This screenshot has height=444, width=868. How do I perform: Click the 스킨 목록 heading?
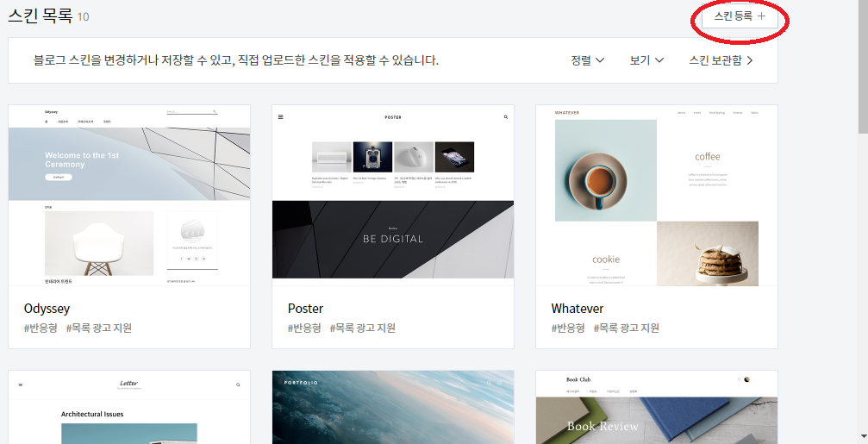40,15
